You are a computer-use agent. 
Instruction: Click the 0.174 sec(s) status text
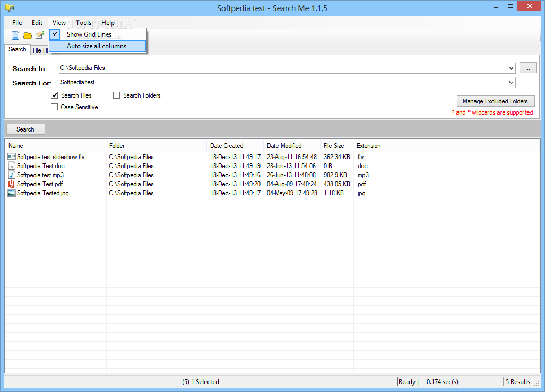click(443, 381)
